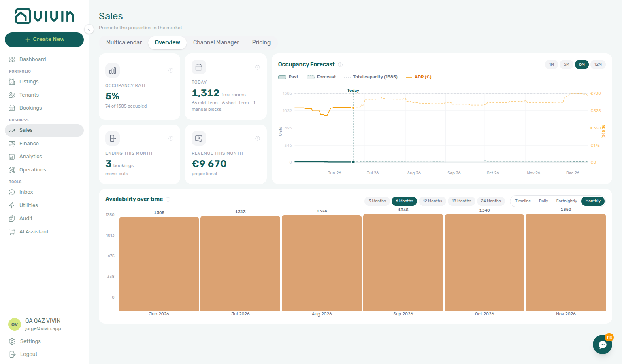Go to Tenants in sidebar
This screenshot has width=622, height=364.
click(29, 95)
